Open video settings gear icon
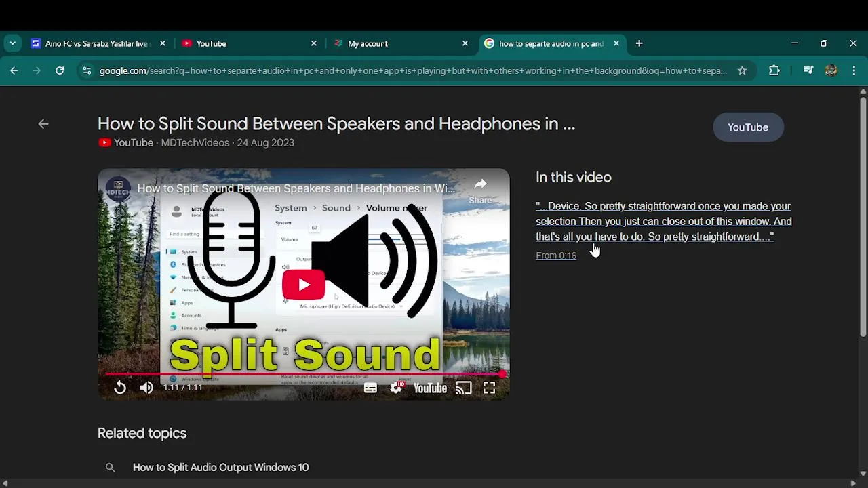The height and width of the screenshot is (488, 868). (396, 388)
